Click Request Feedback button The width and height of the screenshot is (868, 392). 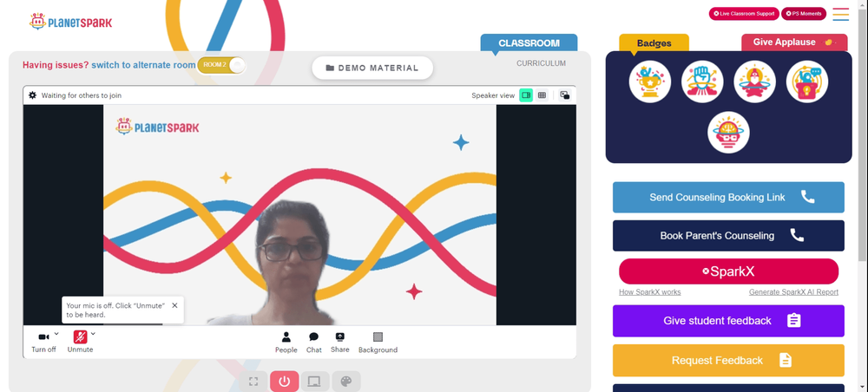[728, 361]
